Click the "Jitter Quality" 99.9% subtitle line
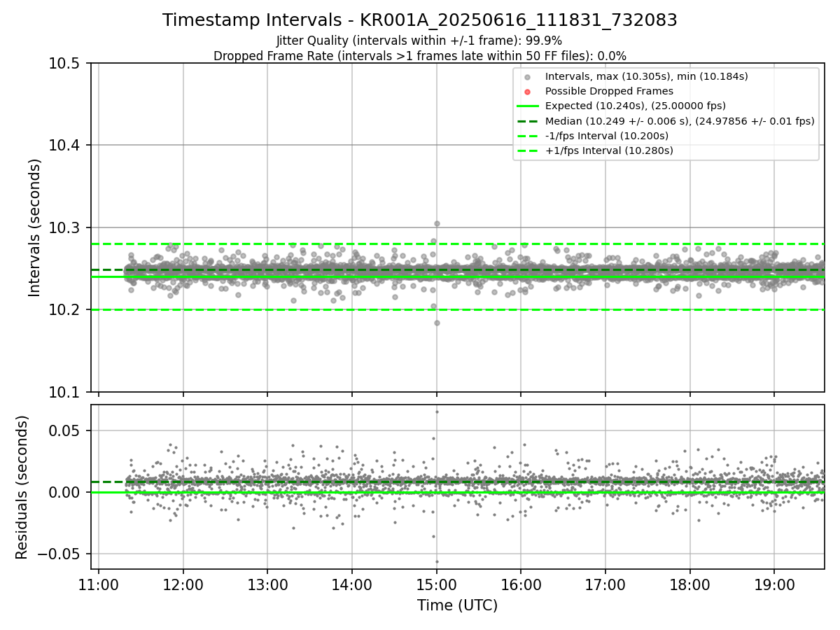Viewport: 840px width, 630px height. pyautogui.click(x=420, y=41)
